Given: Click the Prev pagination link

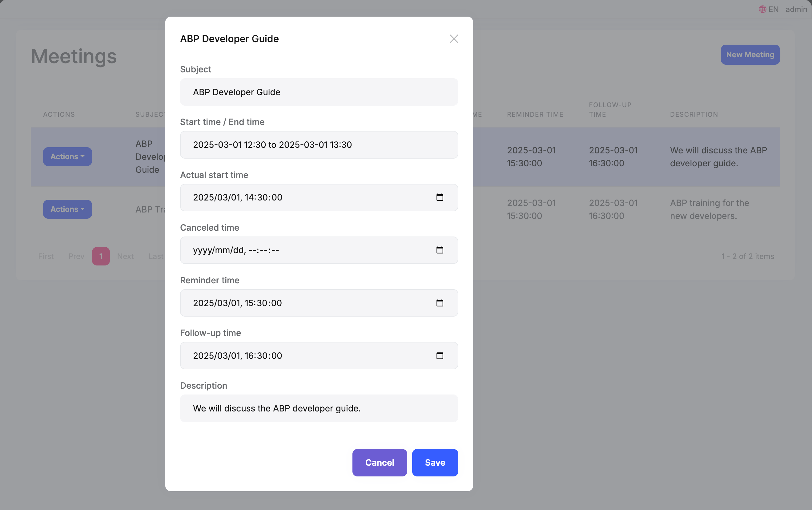Looking at the screenshot, I should click(x=76, y=256).
